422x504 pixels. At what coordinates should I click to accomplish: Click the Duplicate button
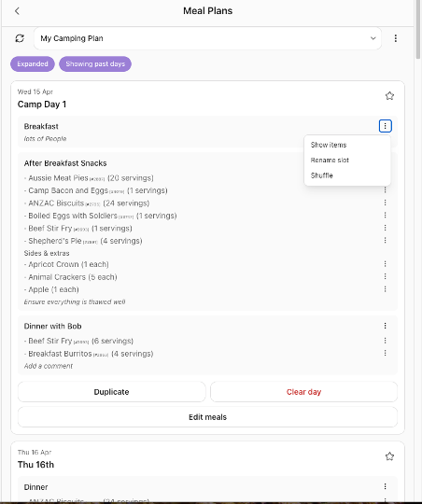(112, 392)
